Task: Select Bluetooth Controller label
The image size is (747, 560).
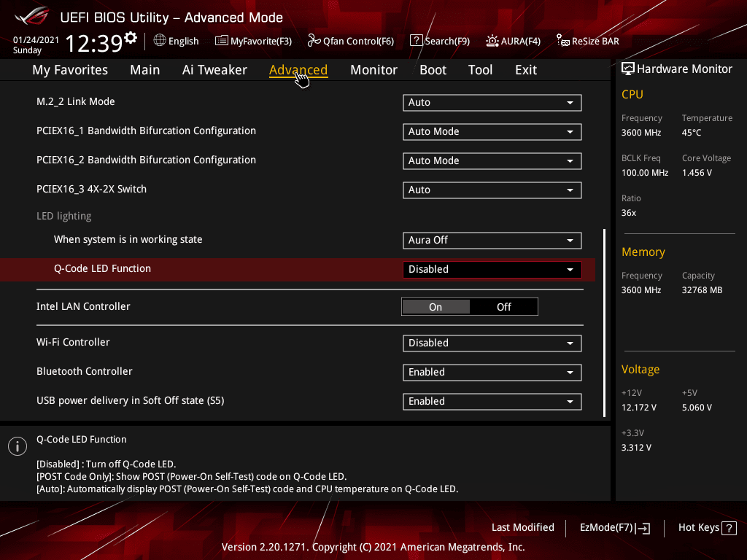Action: (85, 371)
